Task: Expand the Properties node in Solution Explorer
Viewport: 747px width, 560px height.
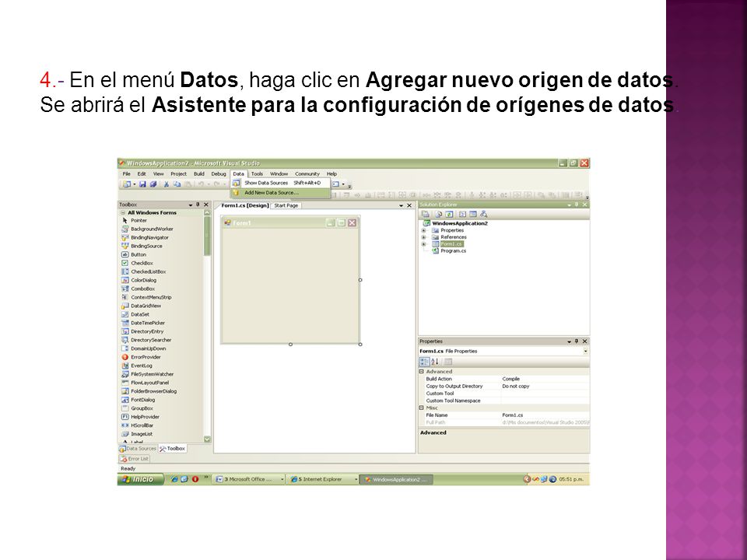Action: (x=423, y=230)
